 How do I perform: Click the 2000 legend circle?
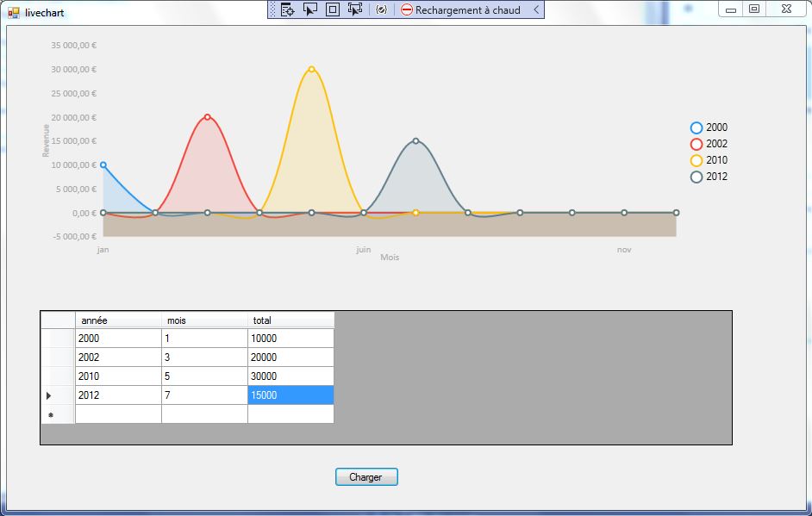(x=696, y=127)
